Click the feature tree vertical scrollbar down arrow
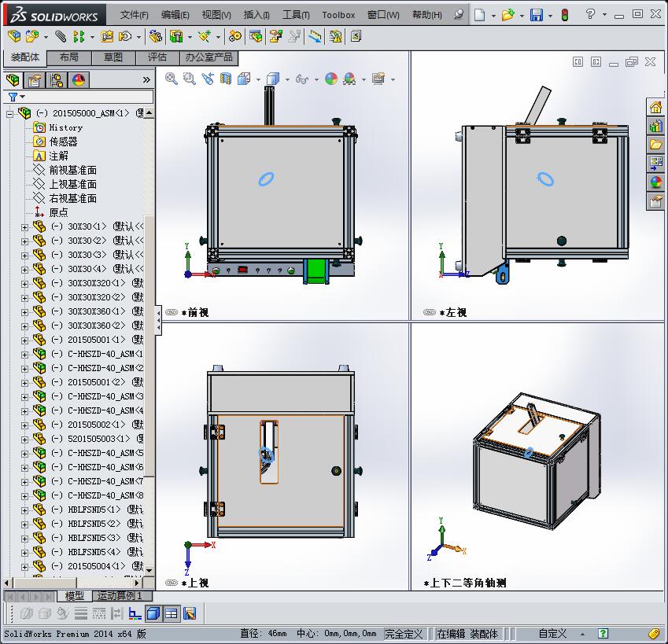The width and height of the screenshot is (668, 644). [149, 570]
